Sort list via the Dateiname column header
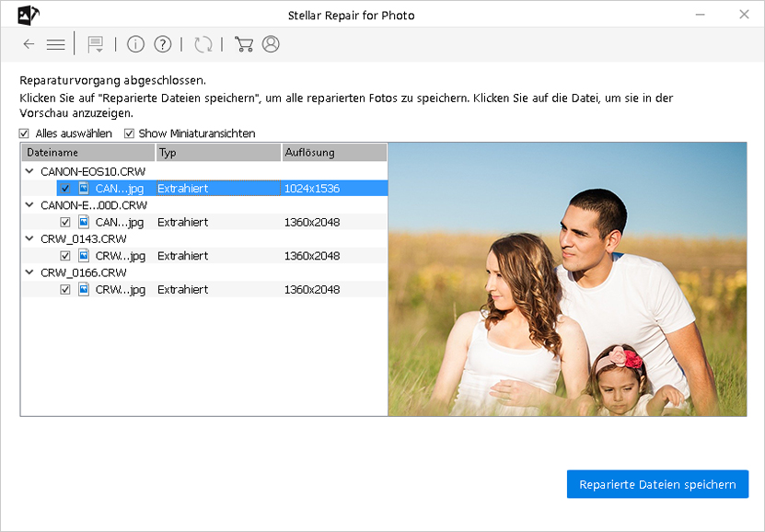This screenshot has width=765, height=532. point(87,152)
